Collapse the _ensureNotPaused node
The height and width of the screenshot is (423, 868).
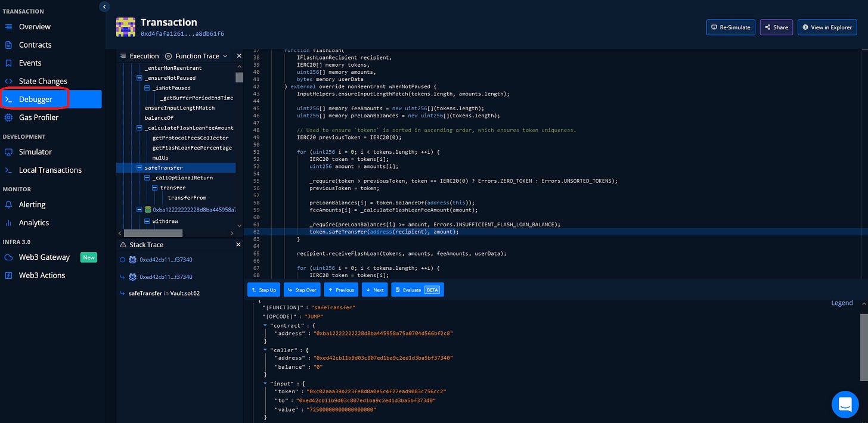[x=139, y=78]
